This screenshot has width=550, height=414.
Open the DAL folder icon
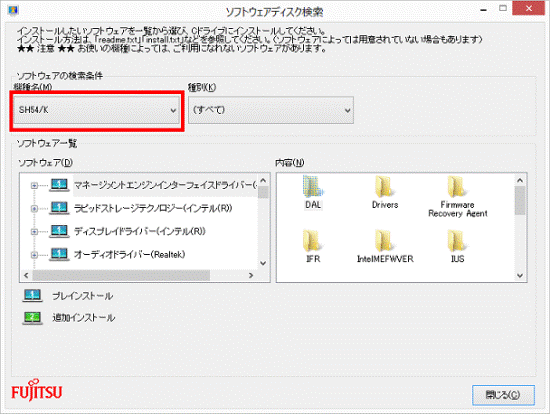[313, 187]
